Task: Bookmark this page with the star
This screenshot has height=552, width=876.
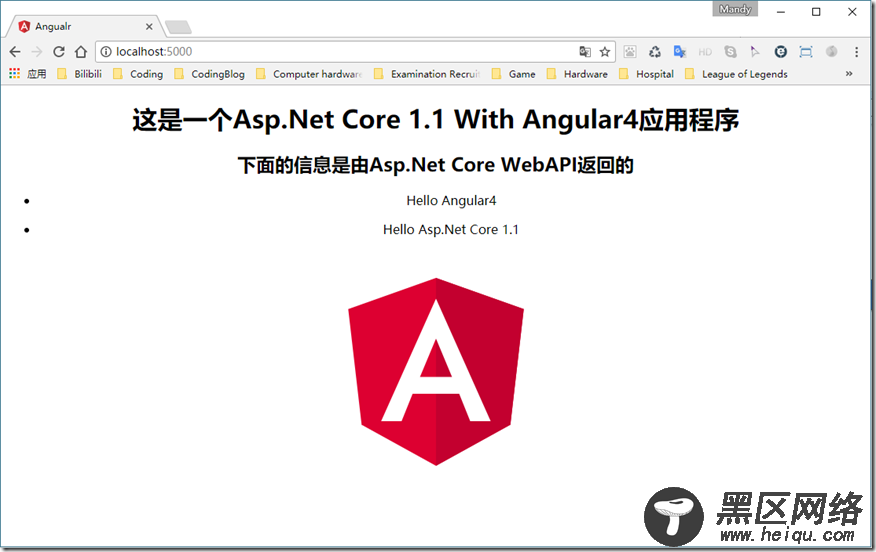Action: pos(605,52)
